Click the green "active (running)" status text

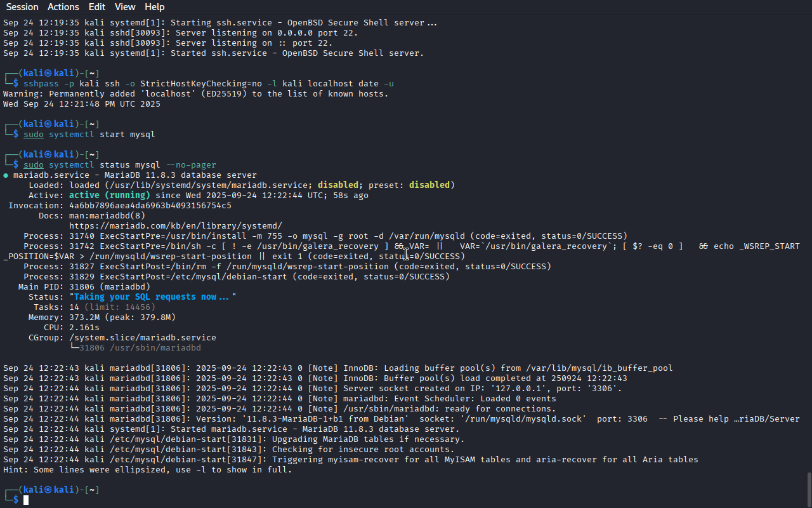click(109, 195)
